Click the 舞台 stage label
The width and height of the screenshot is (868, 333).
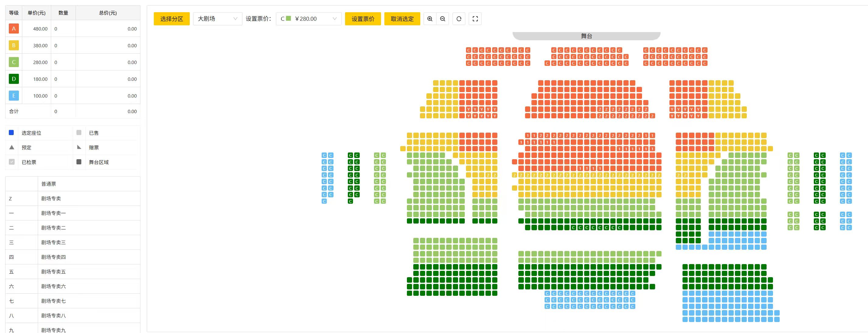(x=586, y=36)
